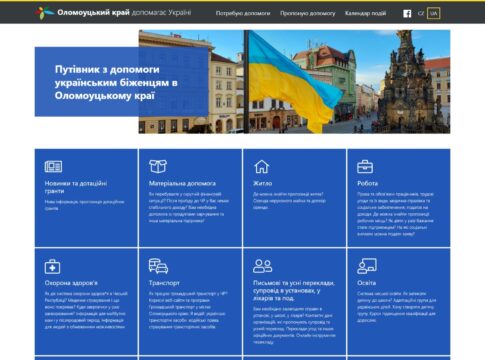Click the Ukrainian flag banner image
This screenshot has width=485, height=360.
coord(294,82)
